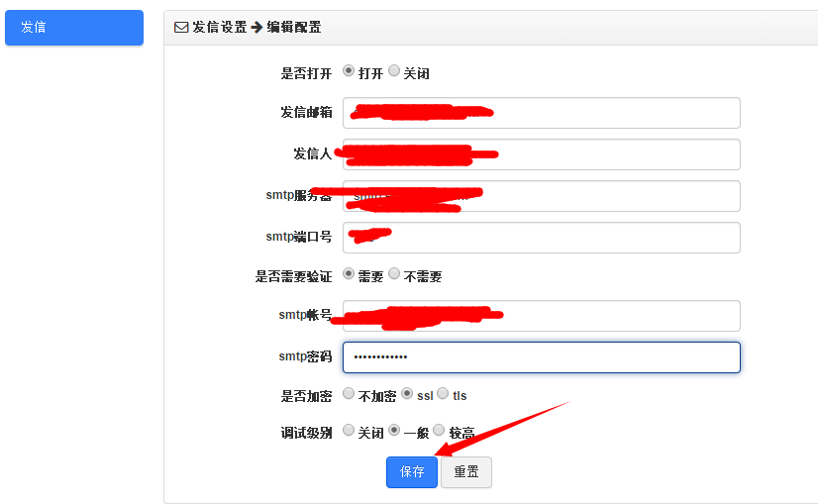Choose 需要 for 是否需要验证
The width and height of the screenshot is (818, 504).
349,274
